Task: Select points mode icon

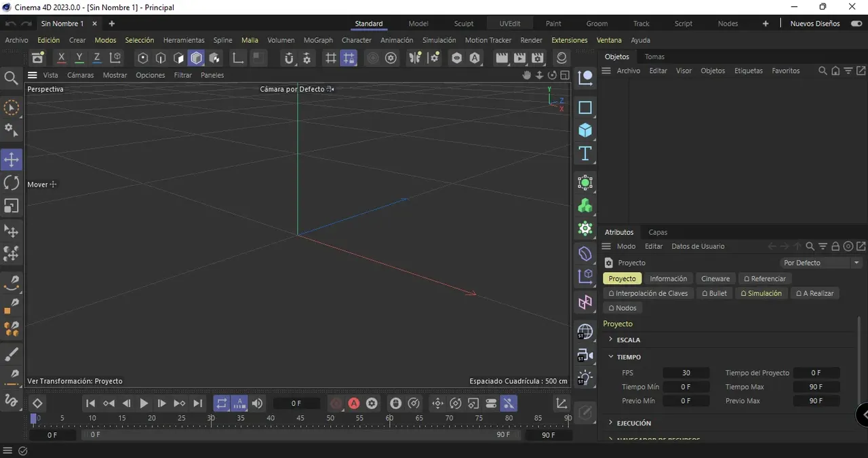Action: coord(143,58)
